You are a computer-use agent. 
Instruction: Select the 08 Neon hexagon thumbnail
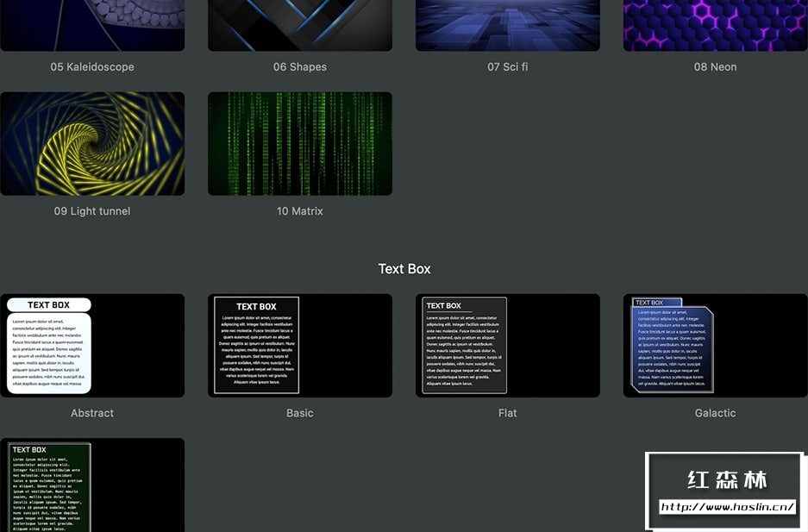[715, 25]
